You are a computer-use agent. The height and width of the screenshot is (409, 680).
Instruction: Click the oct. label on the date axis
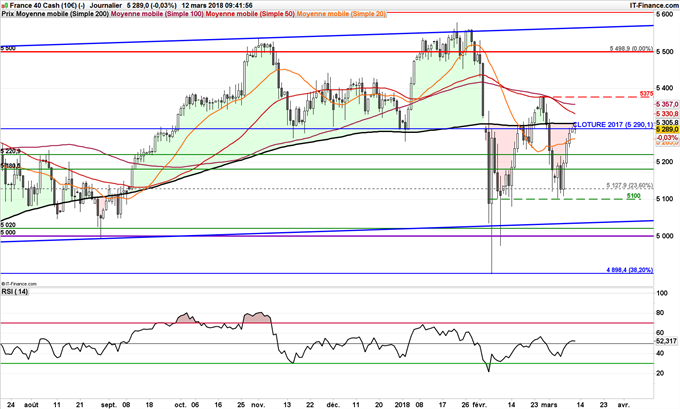[x=180, y=405]
